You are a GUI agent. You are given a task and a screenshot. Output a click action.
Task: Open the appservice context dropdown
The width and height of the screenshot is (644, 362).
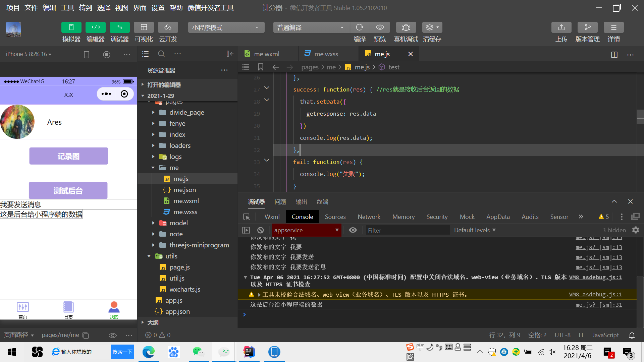[x=306, y=230]
